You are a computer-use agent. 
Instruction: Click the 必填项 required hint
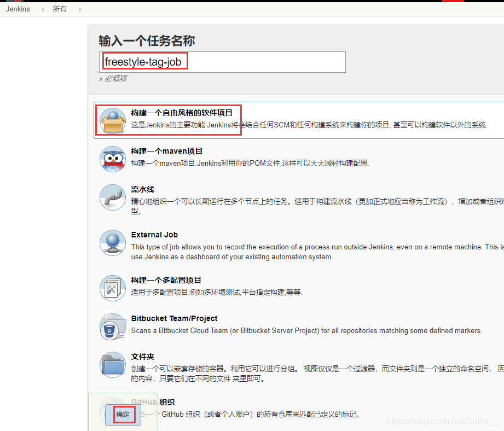click(x=113, y=78)
